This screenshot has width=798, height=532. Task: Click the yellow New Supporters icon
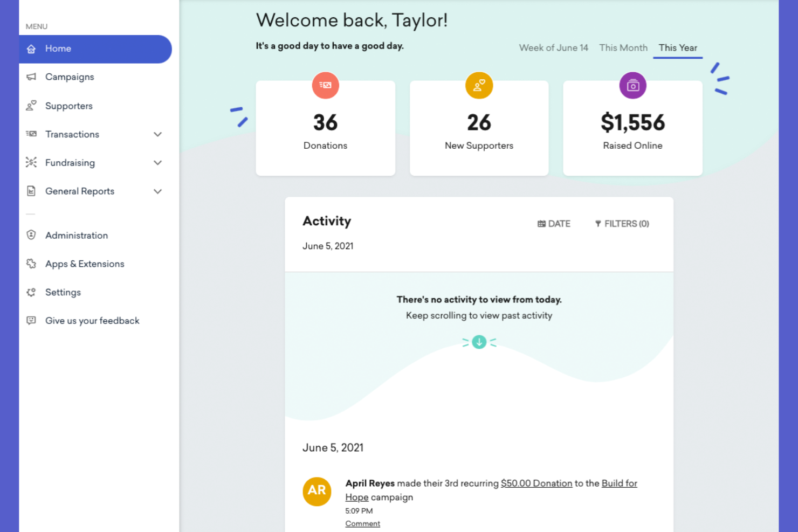[x=479, y=85]
